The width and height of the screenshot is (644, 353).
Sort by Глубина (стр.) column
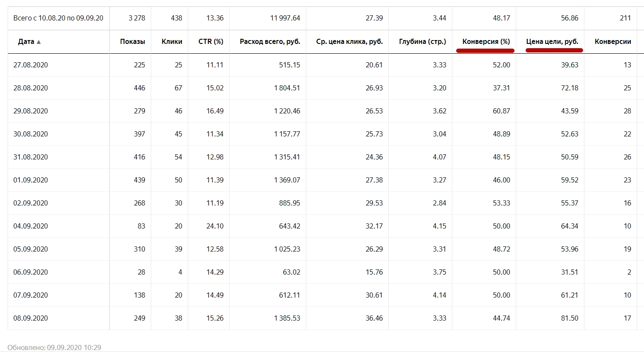422,42
